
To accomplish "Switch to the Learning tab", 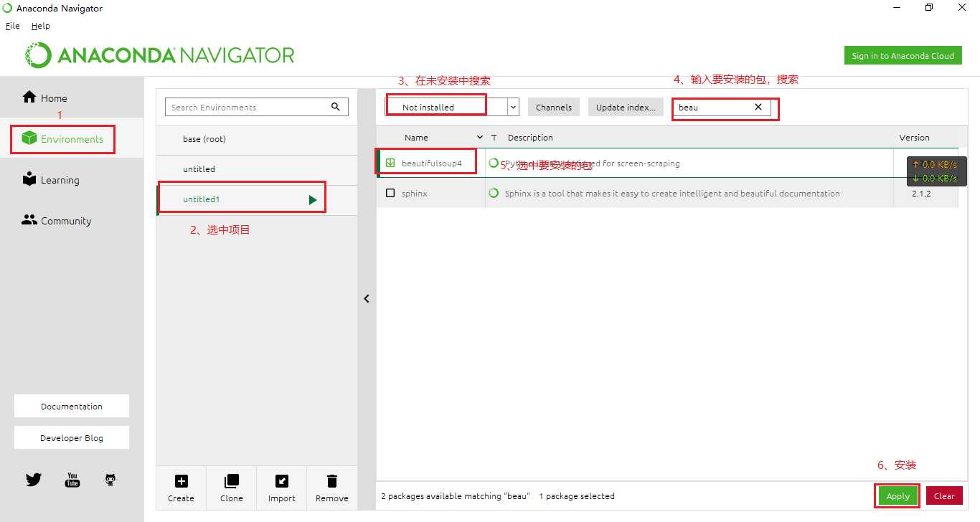I will click(x=72, y=179).
